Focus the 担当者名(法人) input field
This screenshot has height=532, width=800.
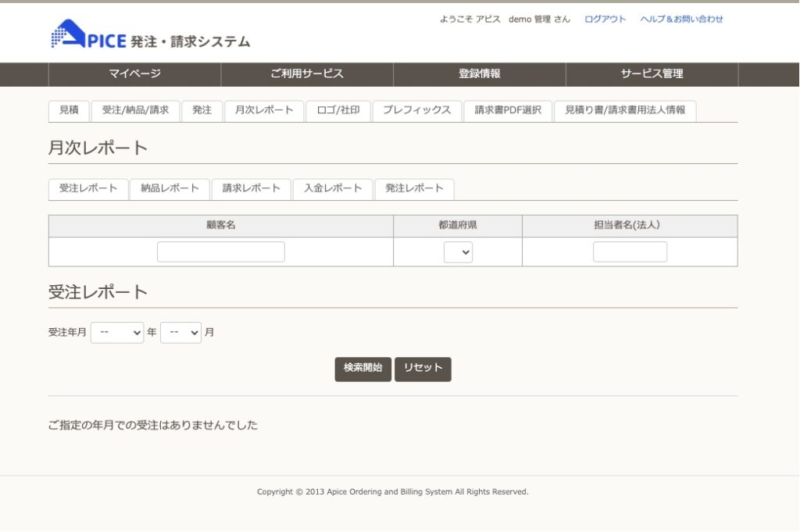630,252
